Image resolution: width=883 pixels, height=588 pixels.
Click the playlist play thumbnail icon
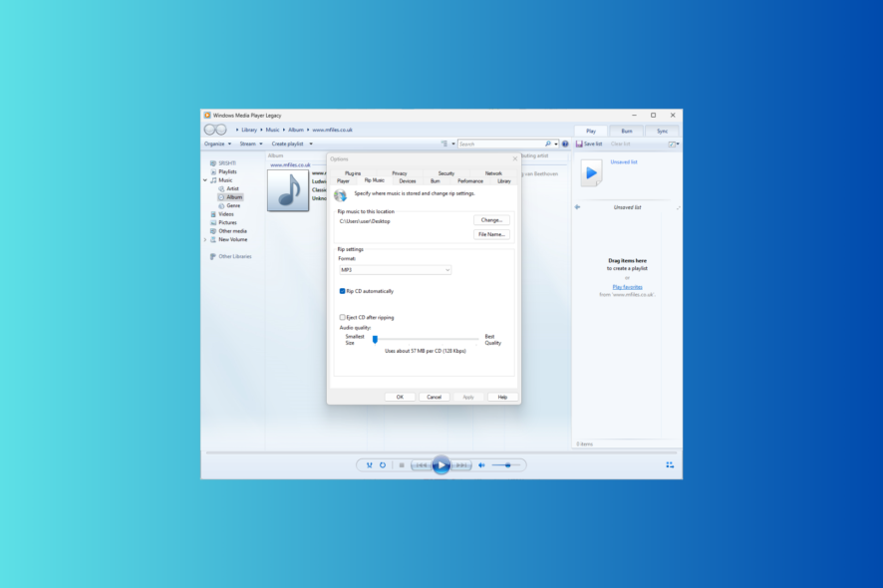point(591,172)
